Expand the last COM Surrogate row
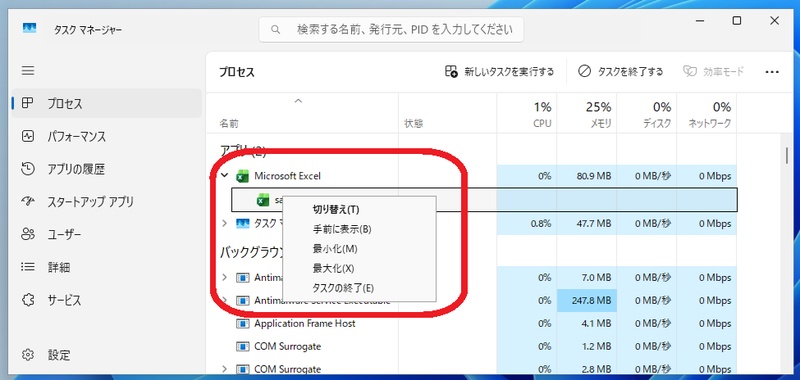Screen dimensions: 800x380 pyautogui.click(x=224, y=369)
